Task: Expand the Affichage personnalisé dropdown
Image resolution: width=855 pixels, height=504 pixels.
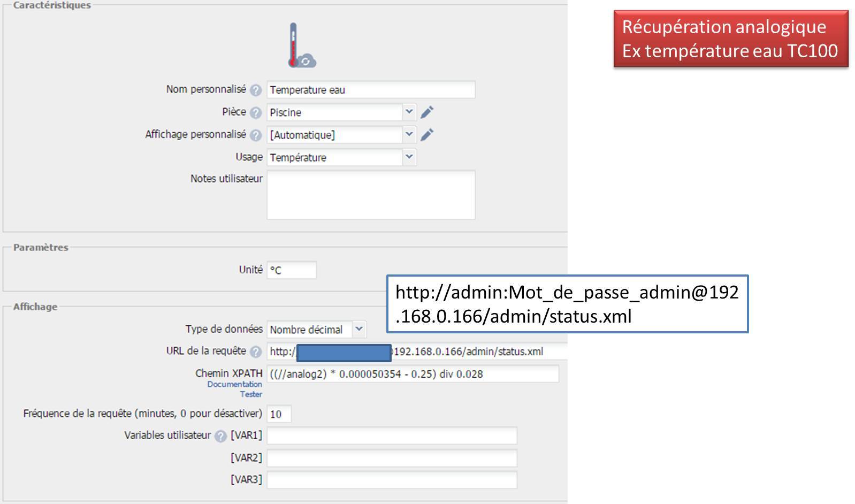Action: (409, 135)
